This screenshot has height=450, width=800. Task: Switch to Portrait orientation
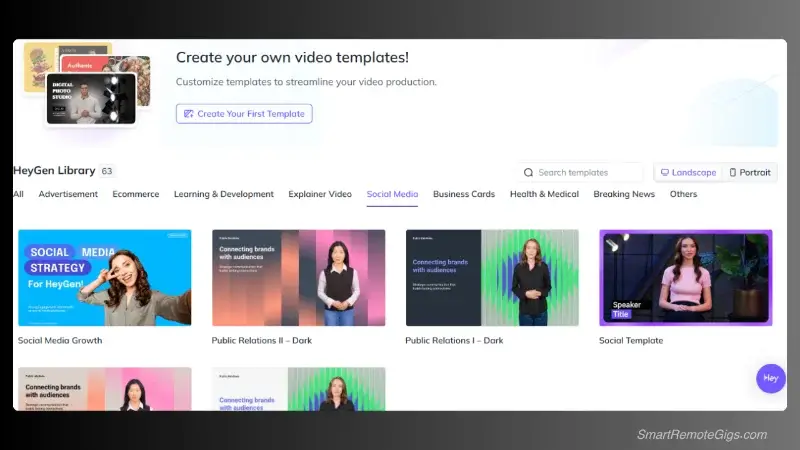tap(750, 172)
